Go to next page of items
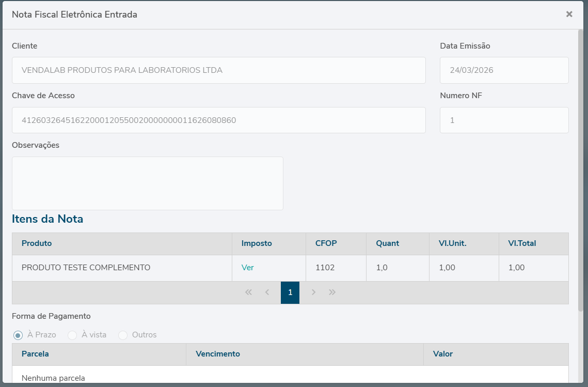This screenshot has width=588, height=387. (313, 292)
